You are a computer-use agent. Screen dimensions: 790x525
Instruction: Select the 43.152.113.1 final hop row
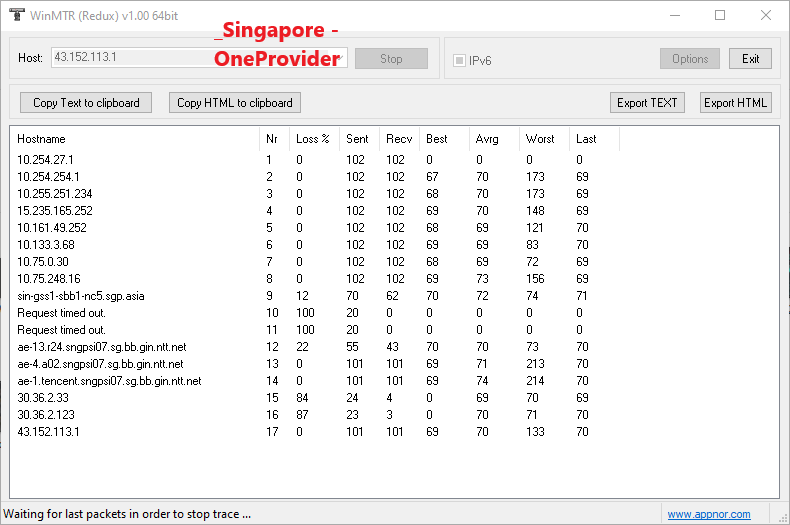(x=315, y=432)
